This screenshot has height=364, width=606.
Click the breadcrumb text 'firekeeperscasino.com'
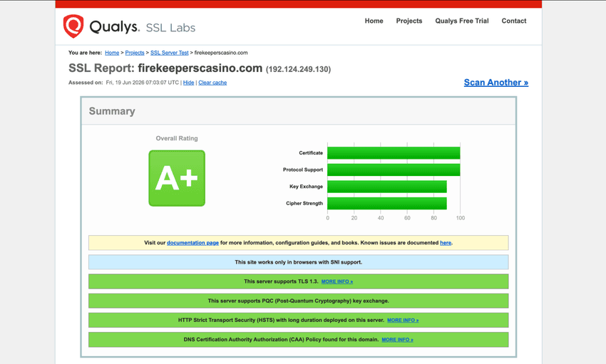(221, 53)
